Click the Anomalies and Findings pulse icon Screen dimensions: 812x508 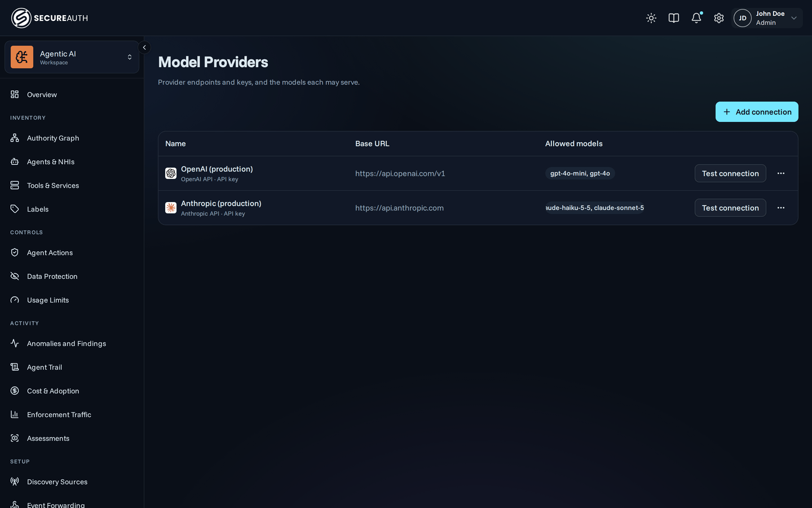pos(15,343)
